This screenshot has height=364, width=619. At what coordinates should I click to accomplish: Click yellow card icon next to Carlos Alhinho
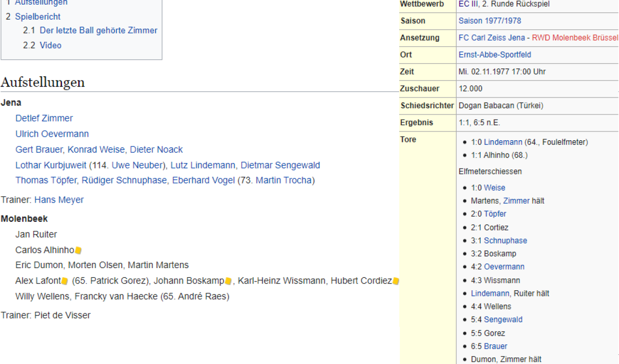pyautogui.click(x=78, y=251)
